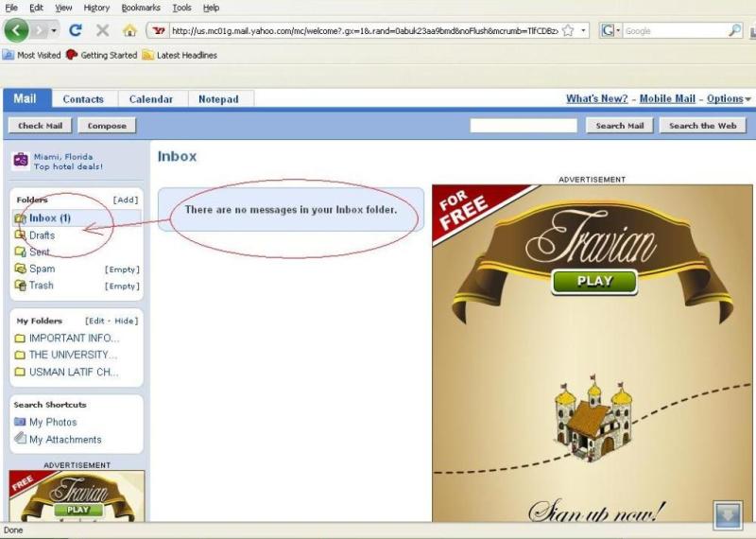Switch to the Contacts tab
This screenshot has width=756, height=539.
[x=83, y=99]
